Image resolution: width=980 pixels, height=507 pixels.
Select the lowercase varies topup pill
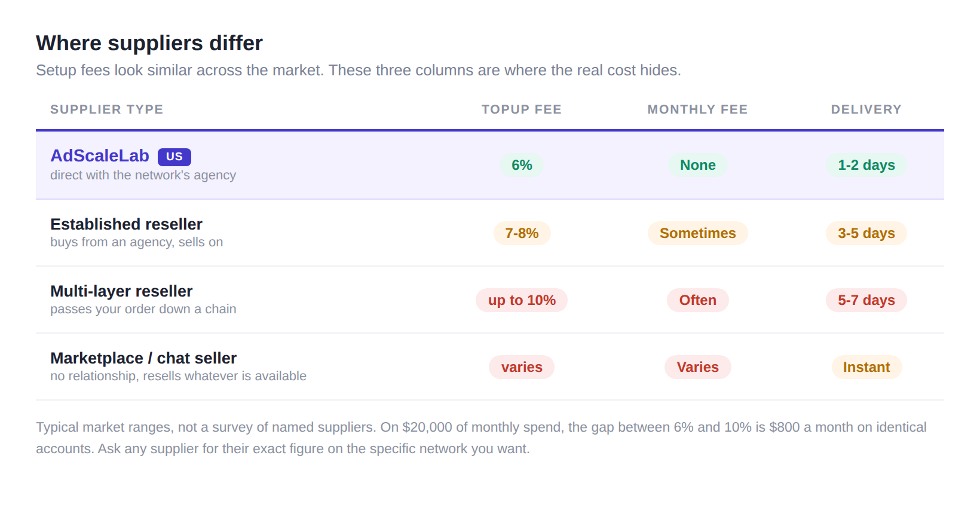click(x=522, y=367)
